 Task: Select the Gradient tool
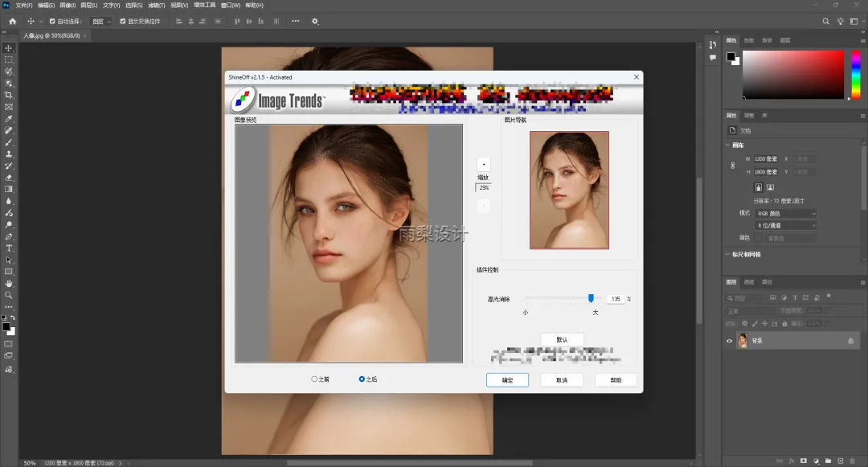pos(9,189)
